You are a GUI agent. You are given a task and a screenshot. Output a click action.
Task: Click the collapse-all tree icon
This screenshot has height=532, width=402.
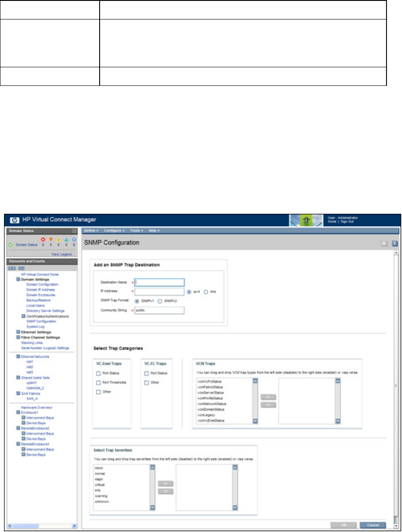21,268
